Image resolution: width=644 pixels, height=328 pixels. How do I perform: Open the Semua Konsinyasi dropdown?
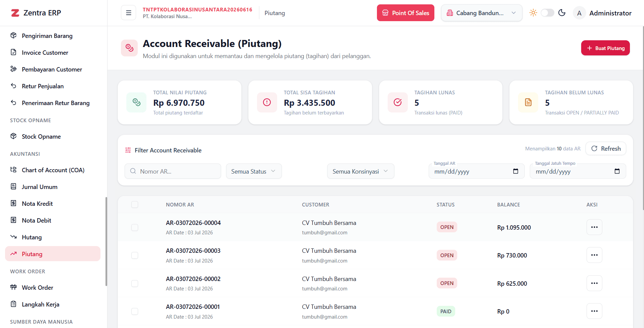(360, 171)
